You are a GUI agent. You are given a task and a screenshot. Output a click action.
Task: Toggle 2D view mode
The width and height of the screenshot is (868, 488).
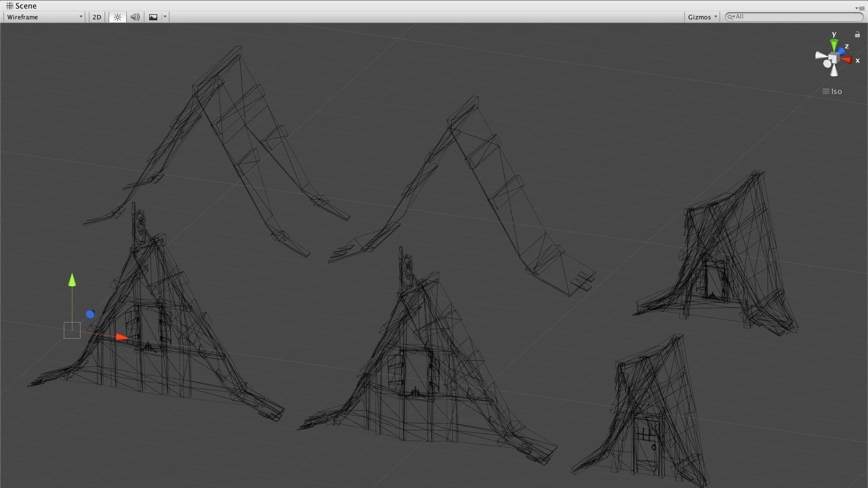click(x=97, y=17)
